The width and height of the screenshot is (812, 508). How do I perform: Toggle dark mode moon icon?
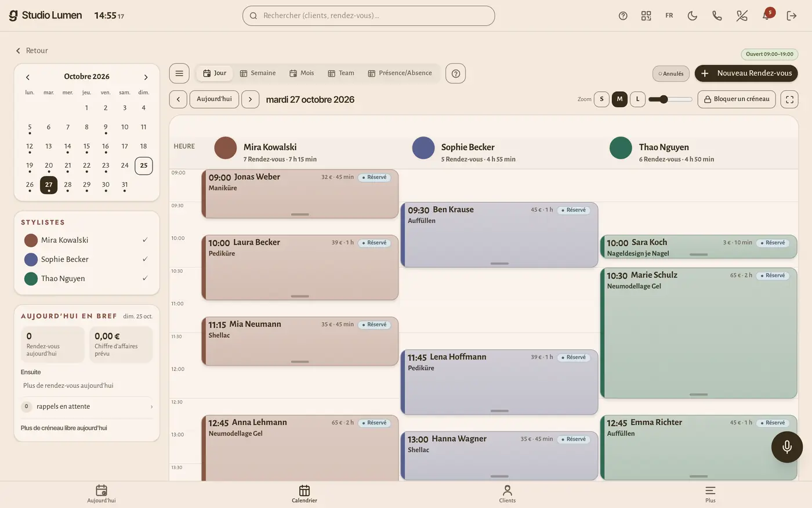point(693,16)
